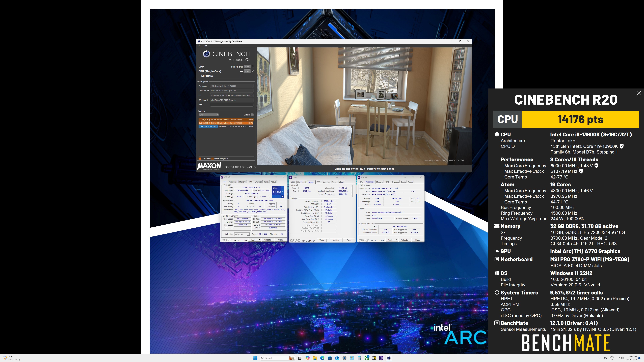Click the OneDrive cloud tray icon

point(605,358)
